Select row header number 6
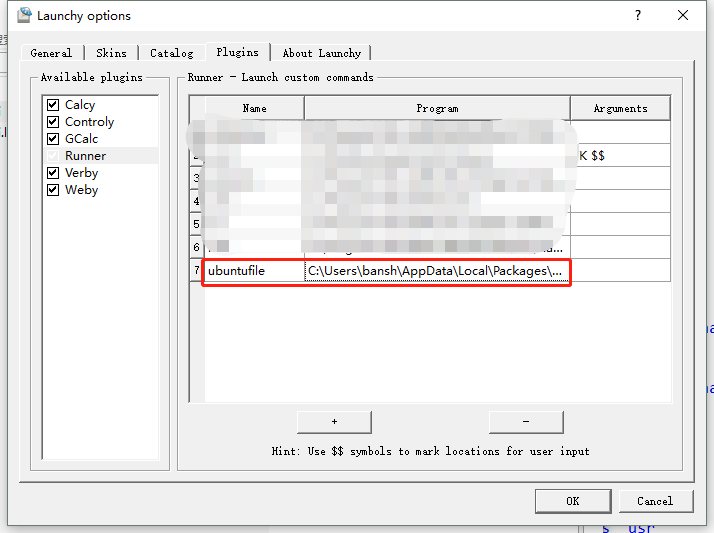714x533 pixels. pyautogui.click(x=197, y=247)
